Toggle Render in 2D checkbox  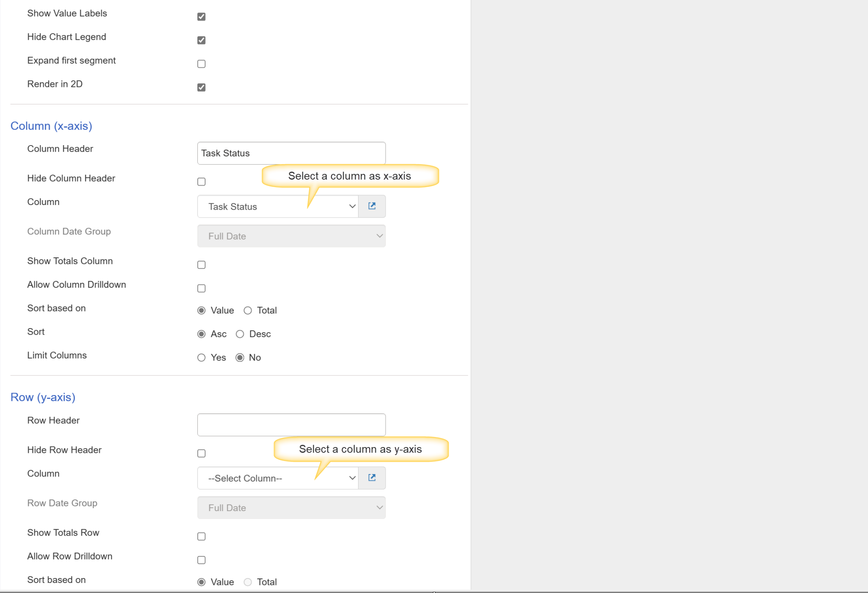[x=202, y=87]
